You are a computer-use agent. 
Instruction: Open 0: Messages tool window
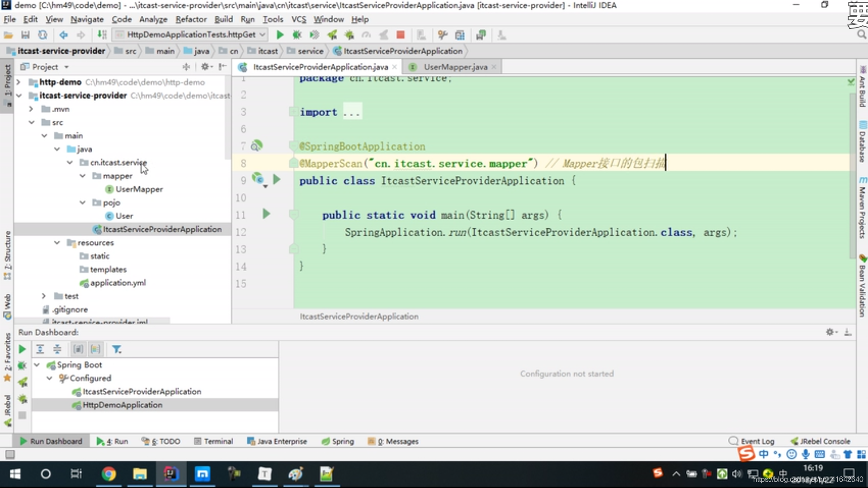393,441
